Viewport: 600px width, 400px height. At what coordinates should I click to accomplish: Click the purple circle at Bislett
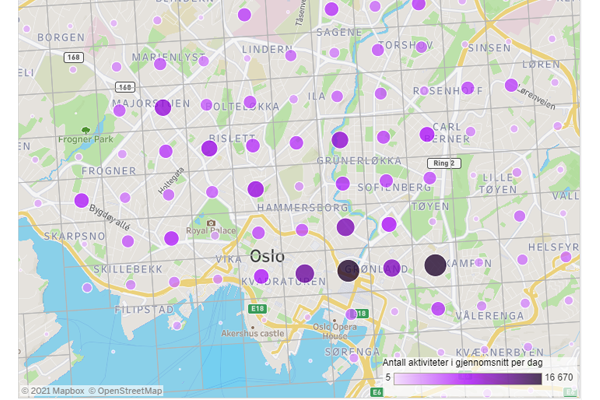[209, 148]
